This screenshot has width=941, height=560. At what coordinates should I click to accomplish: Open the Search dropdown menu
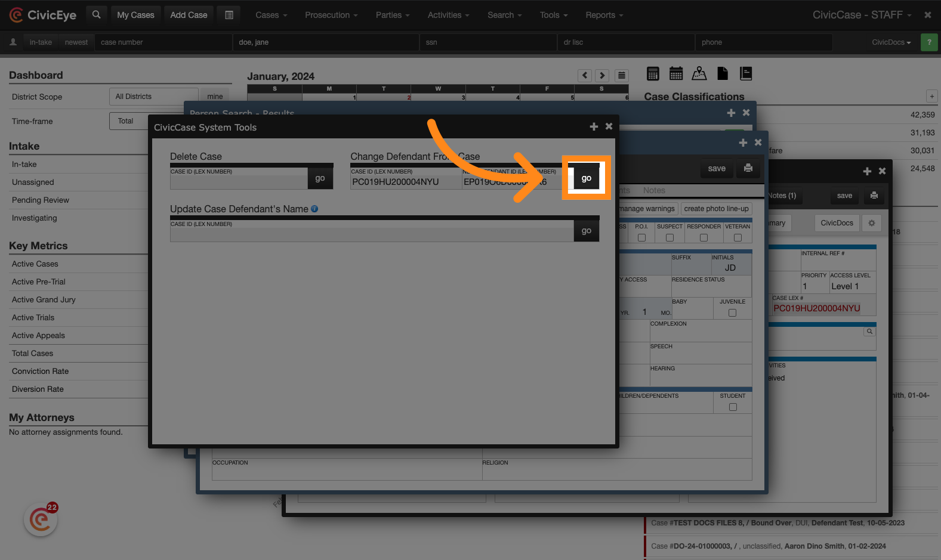pos(505,15)
